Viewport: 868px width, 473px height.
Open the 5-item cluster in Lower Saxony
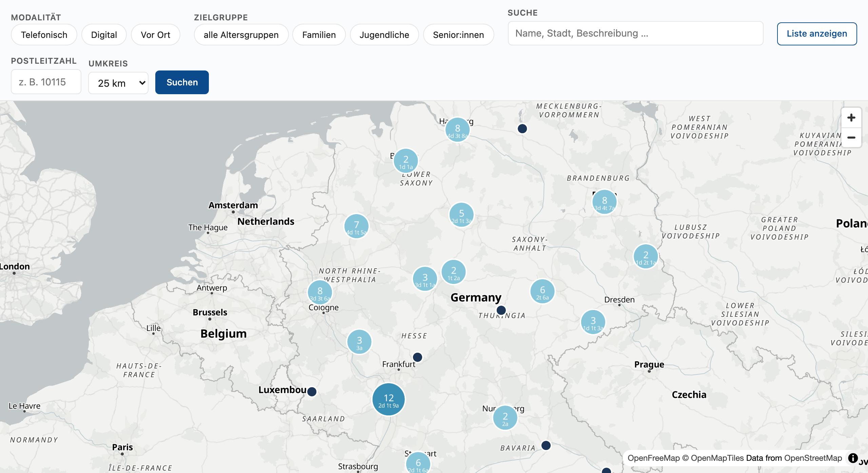pos(461,215)
